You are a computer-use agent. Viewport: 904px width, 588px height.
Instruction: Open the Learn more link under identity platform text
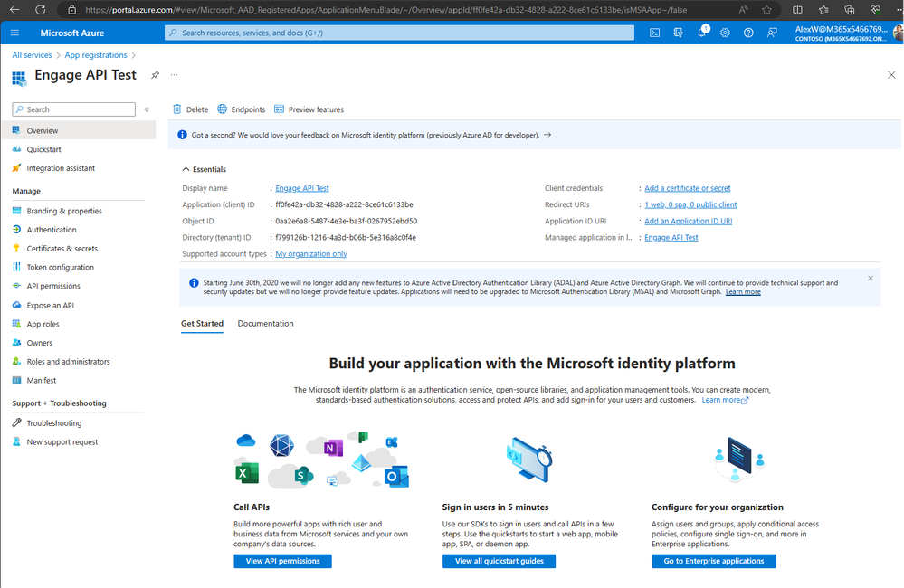tap(725, 400)
